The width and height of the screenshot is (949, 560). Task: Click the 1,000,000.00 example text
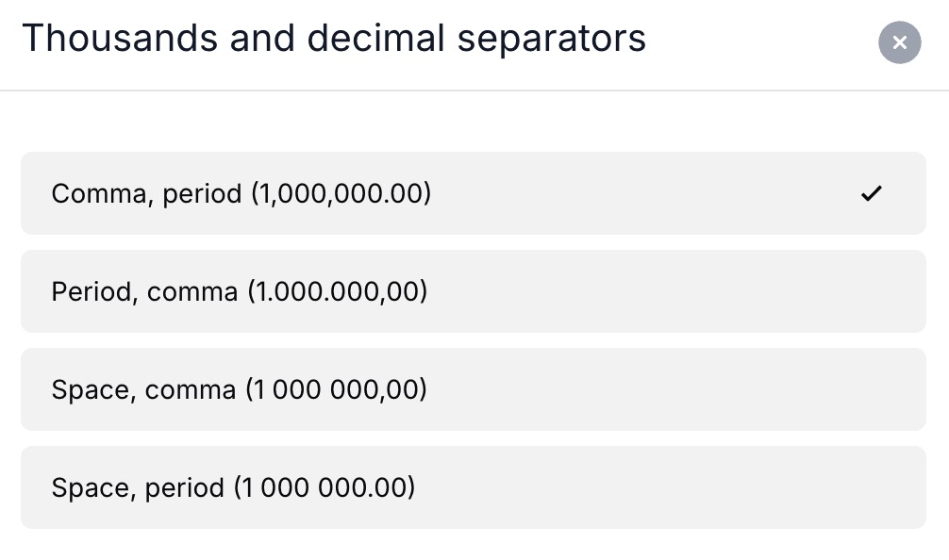point(341,193)
